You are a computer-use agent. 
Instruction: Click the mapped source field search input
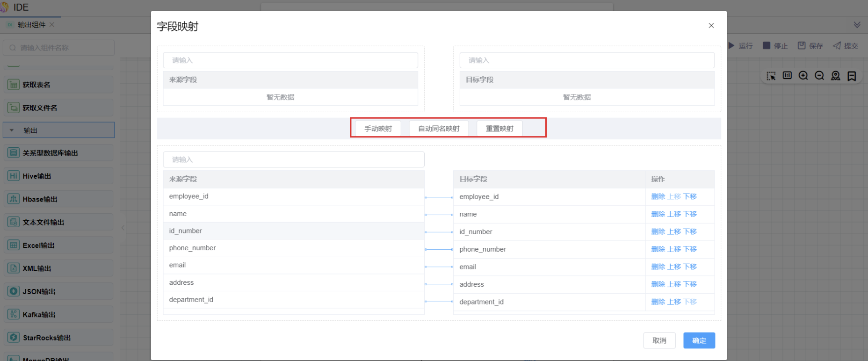pyautogui.click(x=293, y=159)
